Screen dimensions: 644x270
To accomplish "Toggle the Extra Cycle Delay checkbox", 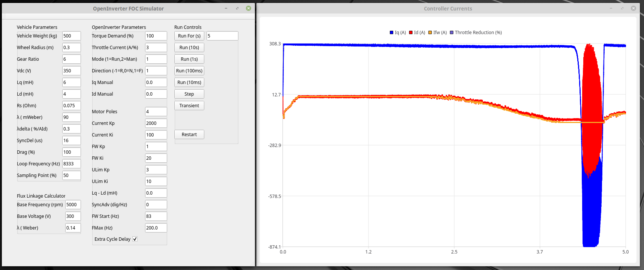I will pyautogui.click(x=135, y=239).
